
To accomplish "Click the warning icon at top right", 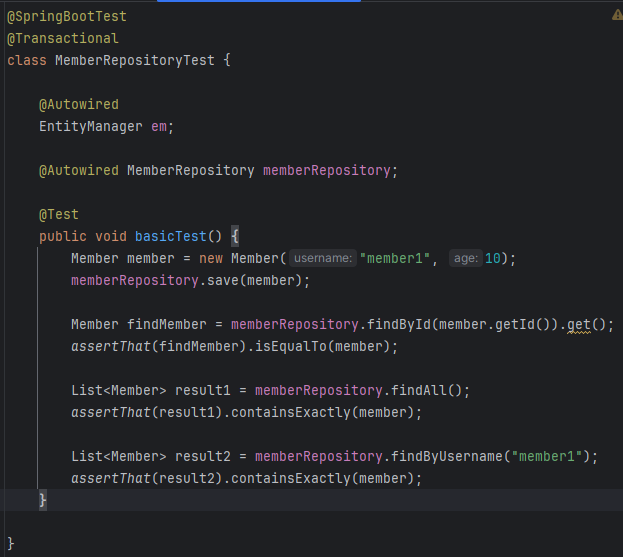I will tap(617, 15).
